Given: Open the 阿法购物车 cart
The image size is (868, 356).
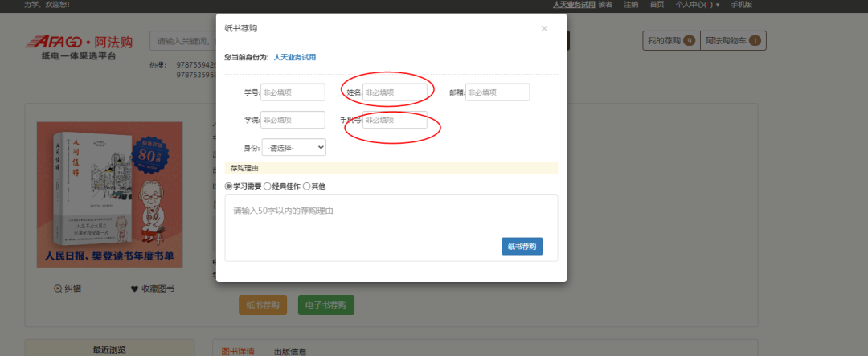Looking at the screenshot, I should pyautogui.click(x=733, y=41).
